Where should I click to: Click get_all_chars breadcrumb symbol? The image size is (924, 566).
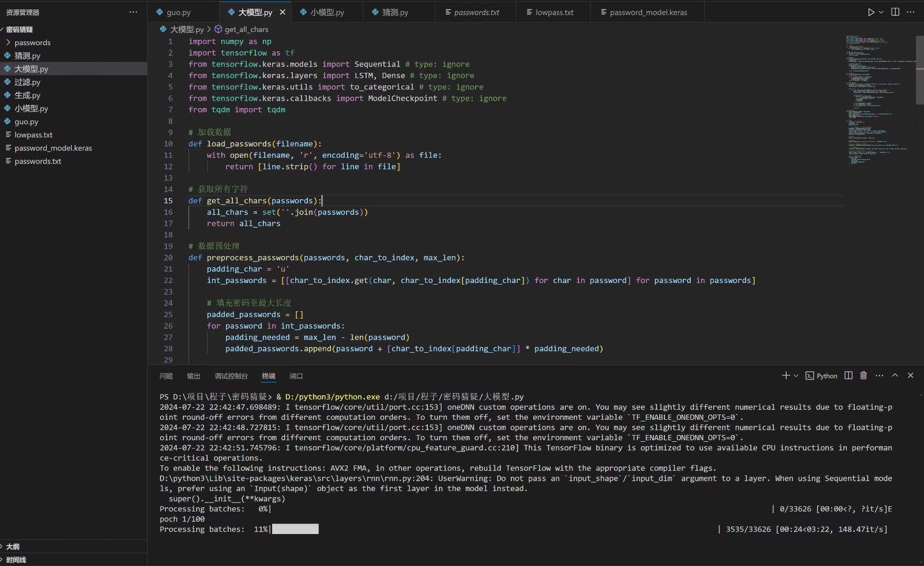pyautogui.click(x=246, y=29)
